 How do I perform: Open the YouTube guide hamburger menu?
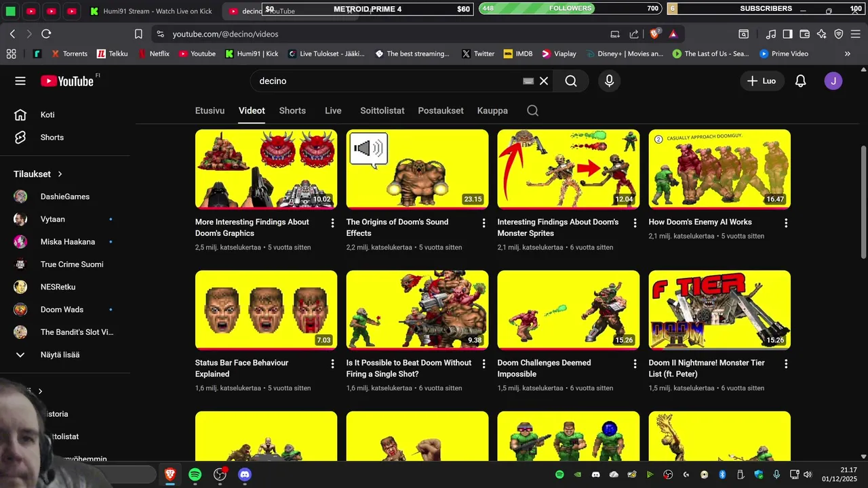tap(20, 81)
